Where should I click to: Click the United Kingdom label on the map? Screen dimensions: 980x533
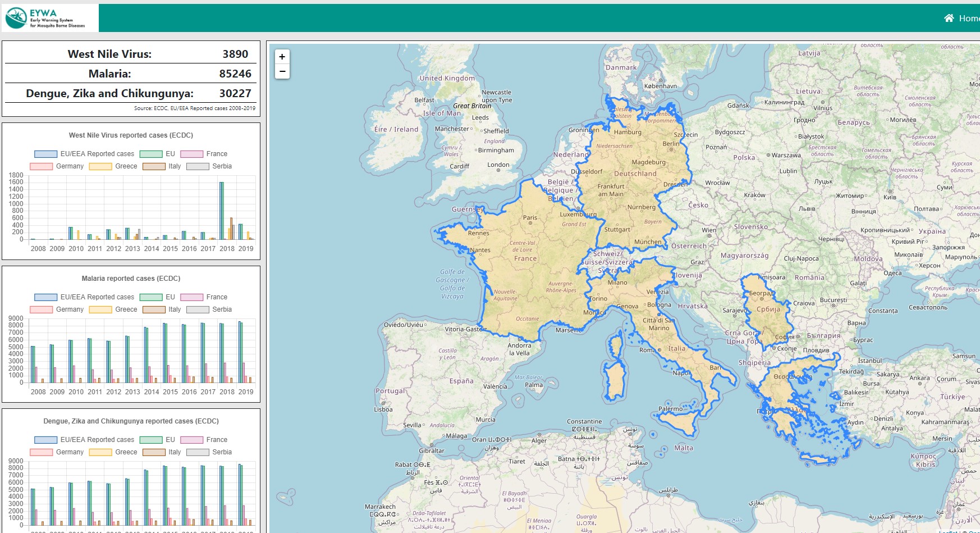coord(447,78)
